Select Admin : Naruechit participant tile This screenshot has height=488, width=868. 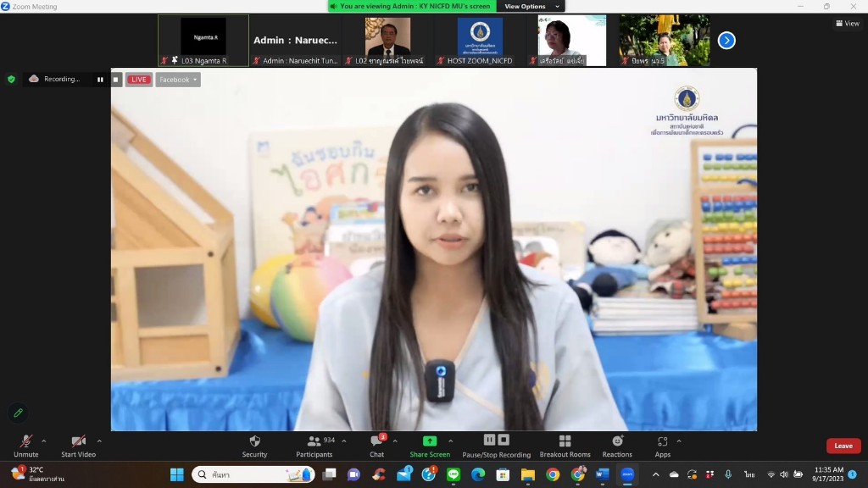(x=296, y=41)
